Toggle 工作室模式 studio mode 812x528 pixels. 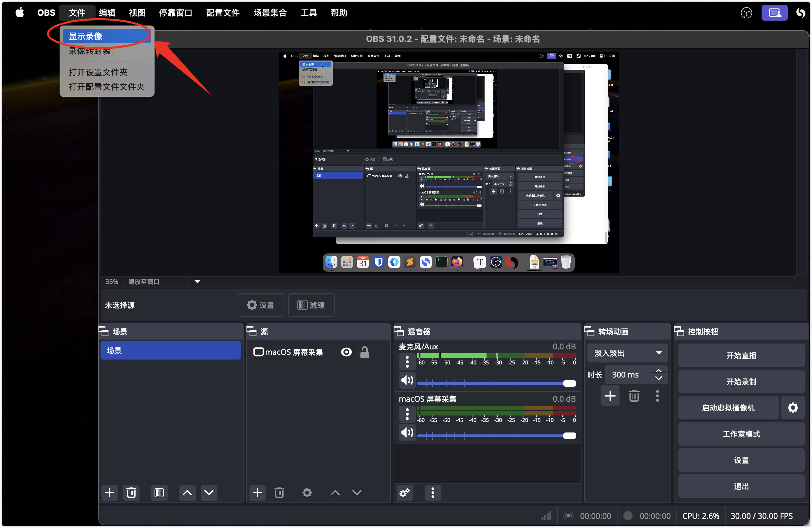(741, 434)
